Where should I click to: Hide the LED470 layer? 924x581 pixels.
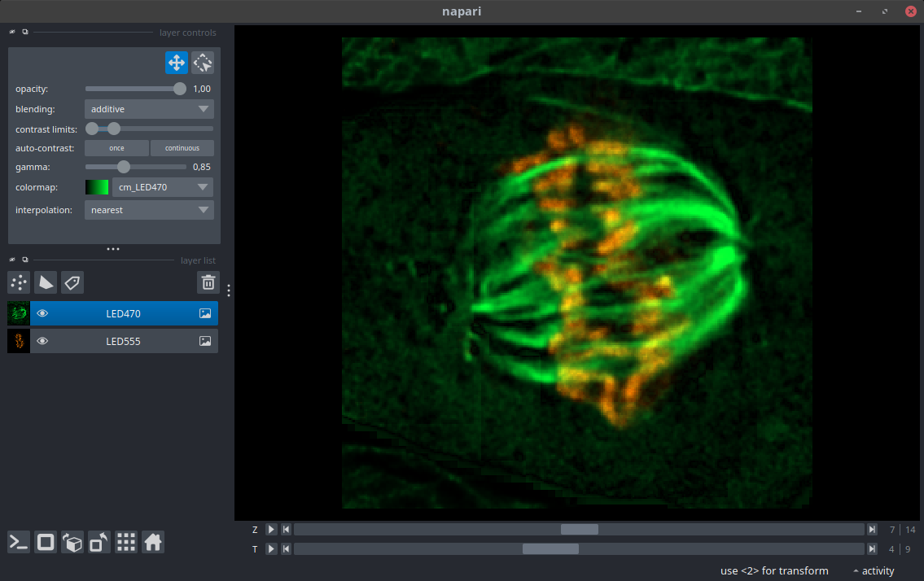point(42,313)
